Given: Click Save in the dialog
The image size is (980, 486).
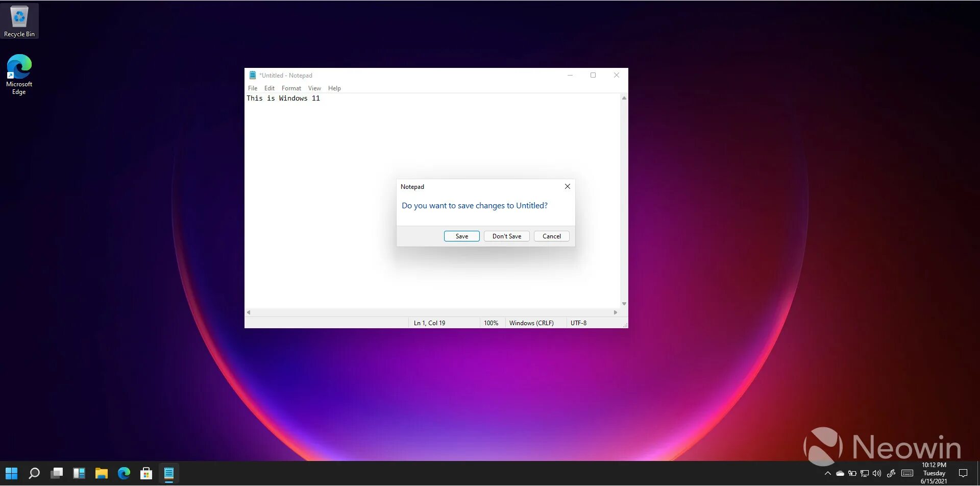Looking at the screenshot, I should [x=462, y=236].
